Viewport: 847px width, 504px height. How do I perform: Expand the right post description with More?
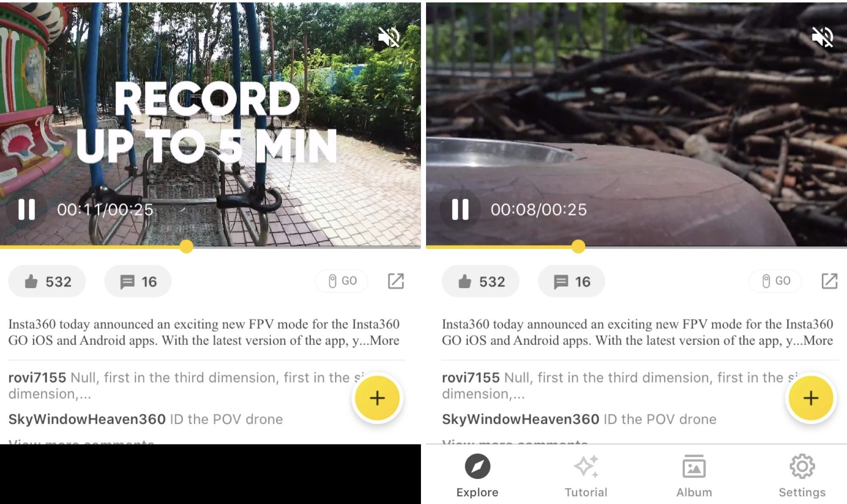pyautogui.click(x=818, y=340)
